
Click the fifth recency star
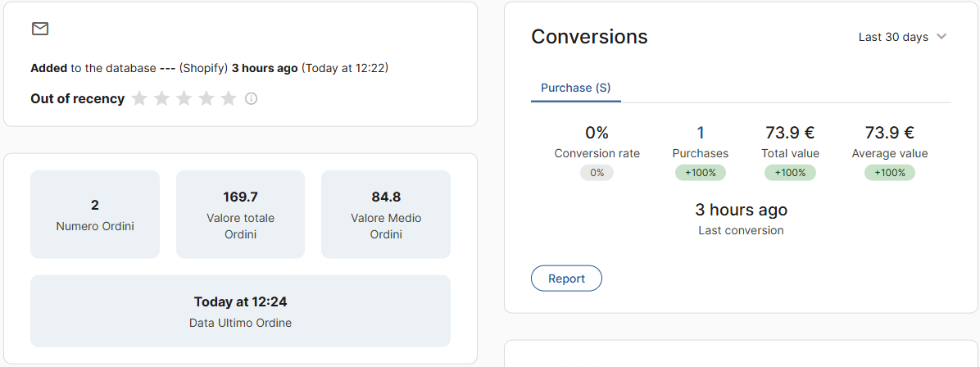coord(229,98)
